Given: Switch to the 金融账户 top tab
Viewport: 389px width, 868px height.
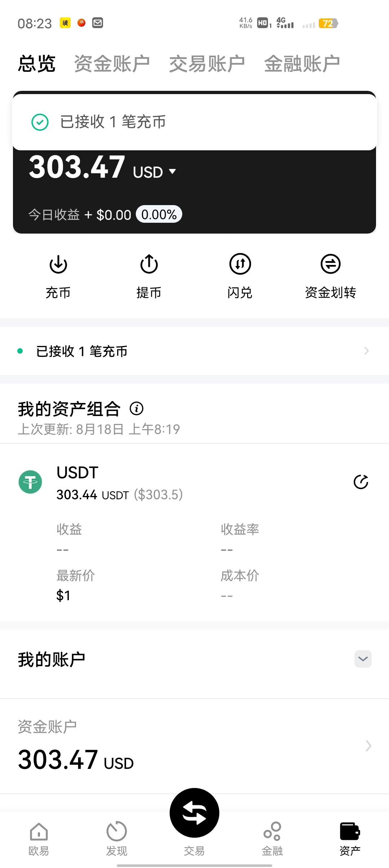Looking at the screenshot, I should coord(302,64).
